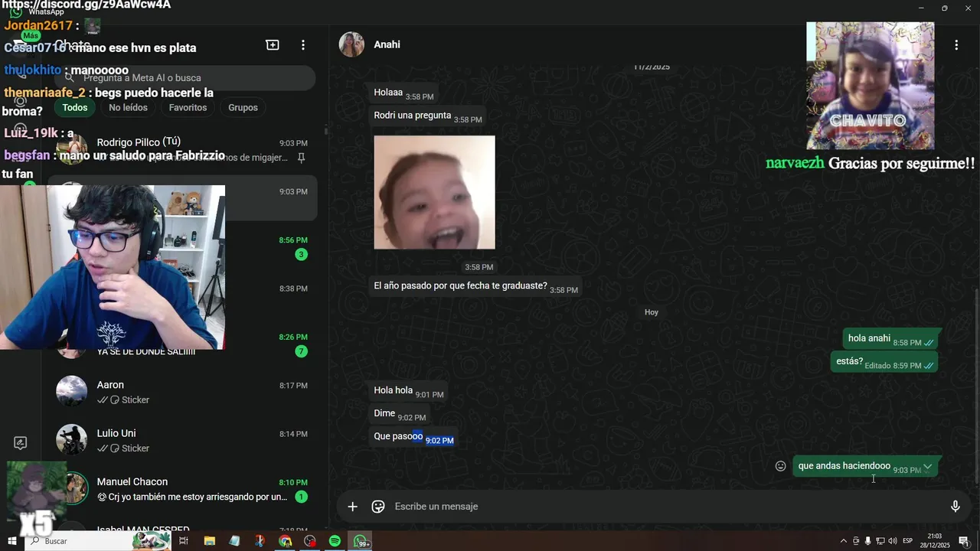Open Google Chrome from the taskbar
This screenshot has width=980, height=551.
pos(285,541)
